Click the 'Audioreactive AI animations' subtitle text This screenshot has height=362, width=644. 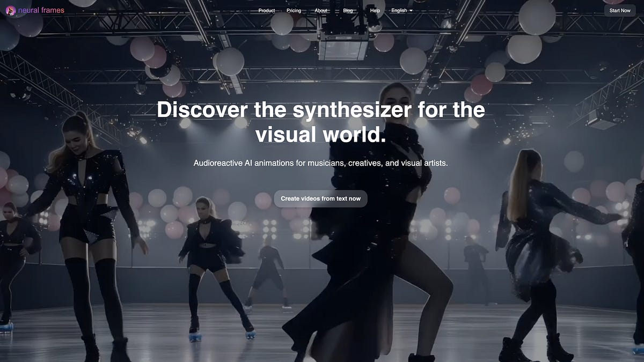click(x=321, y=162)
